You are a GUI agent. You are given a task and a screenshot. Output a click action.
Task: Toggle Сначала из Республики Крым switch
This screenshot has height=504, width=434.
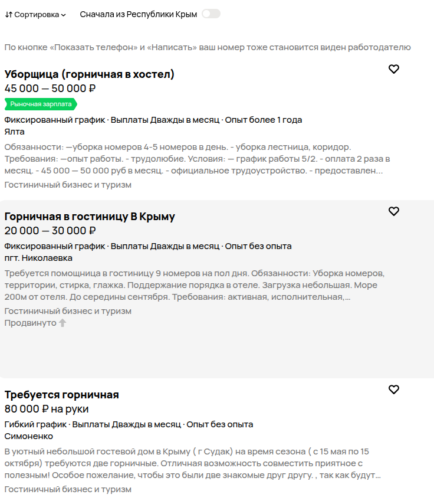[211, 14]
